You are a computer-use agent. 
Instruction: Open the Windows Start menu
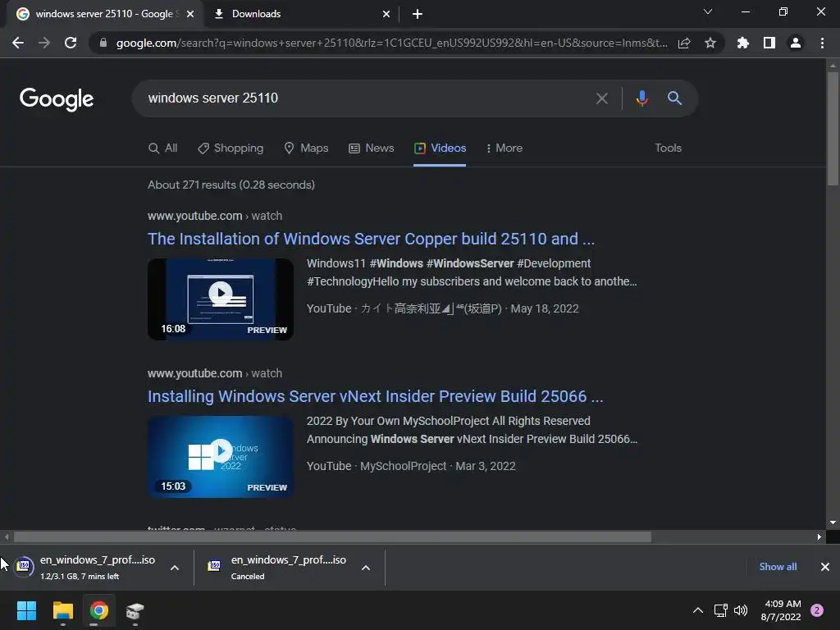point(26,610)
